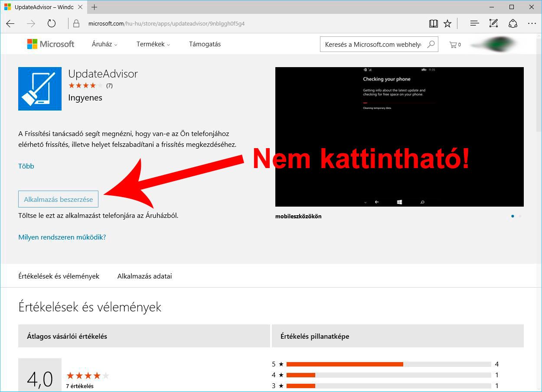
Task: Click the phone screenshot preview image
Action: (399, 137)
